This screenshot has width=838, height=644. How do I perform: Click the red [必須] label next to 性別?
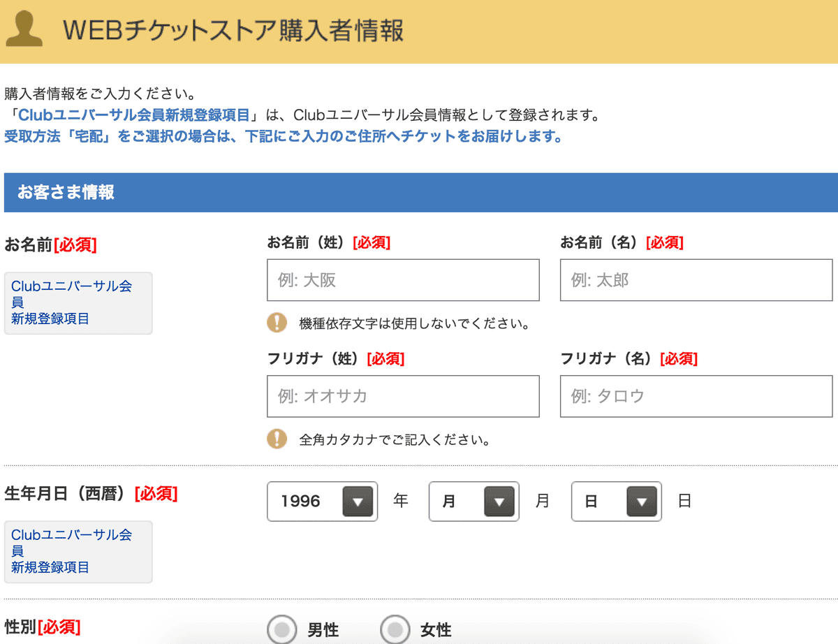pos(59,627)
